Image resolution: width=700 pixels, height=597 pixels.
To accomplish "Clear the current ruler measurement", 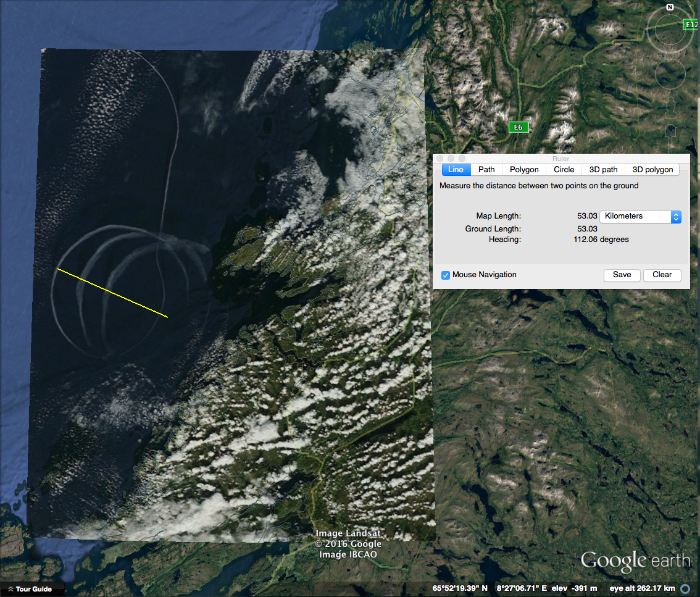I will tap(662, 275).
